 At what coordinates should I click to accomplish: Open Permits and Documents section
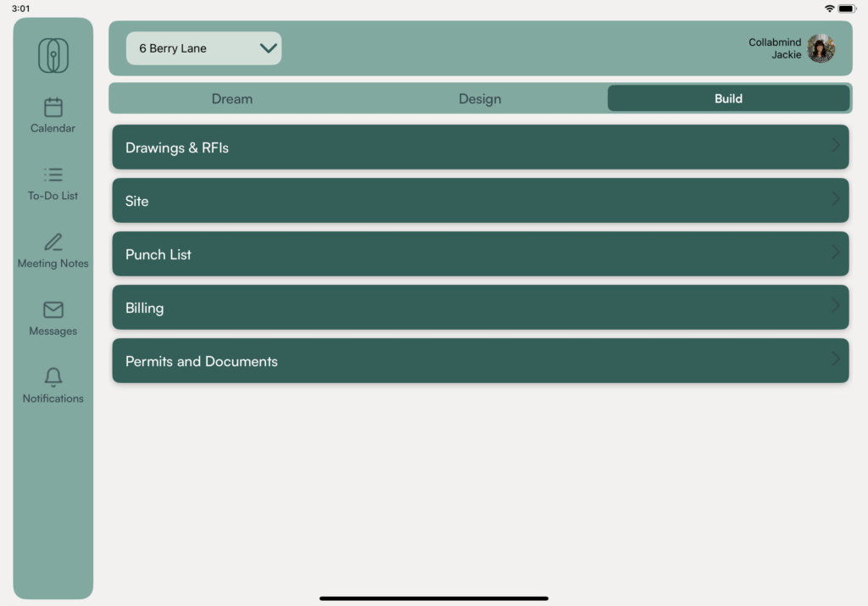(x=480, y=361)
